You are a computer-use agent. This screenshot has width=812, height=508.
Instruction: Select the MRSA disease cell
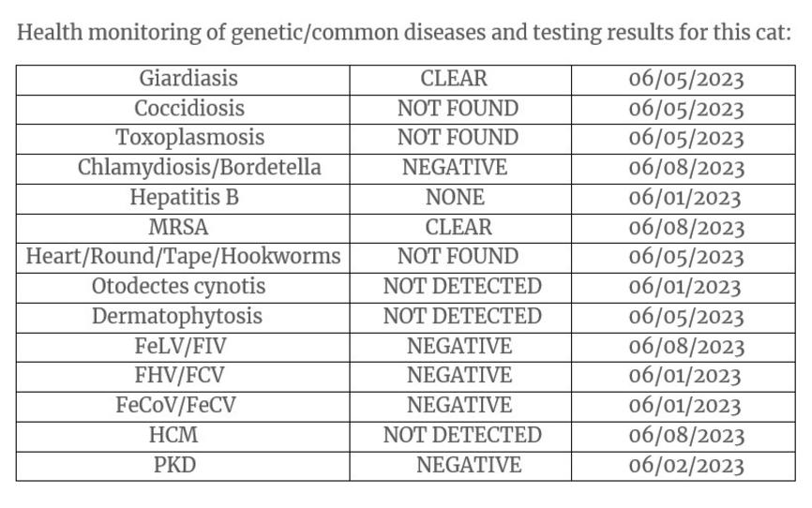click(x=183, y=228)
